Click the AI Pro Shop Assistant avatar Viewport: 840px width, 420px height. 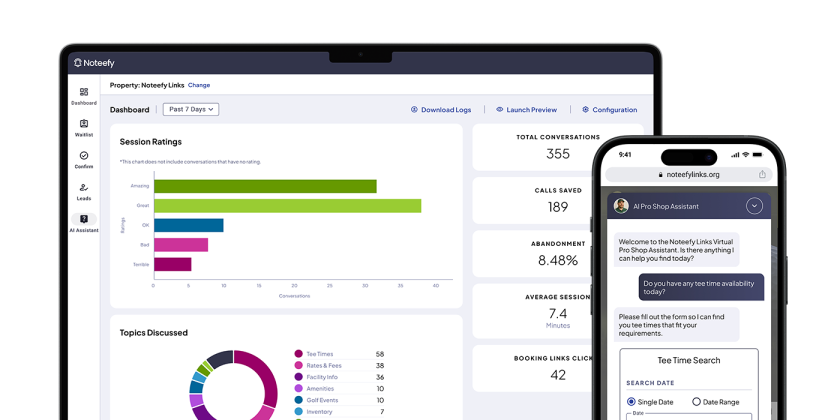621,206
